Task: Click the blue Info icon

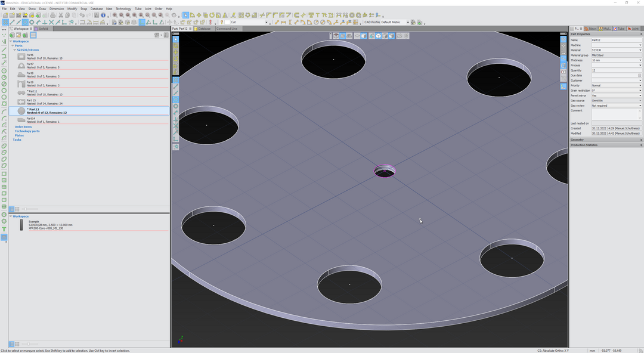Action: 103,15
